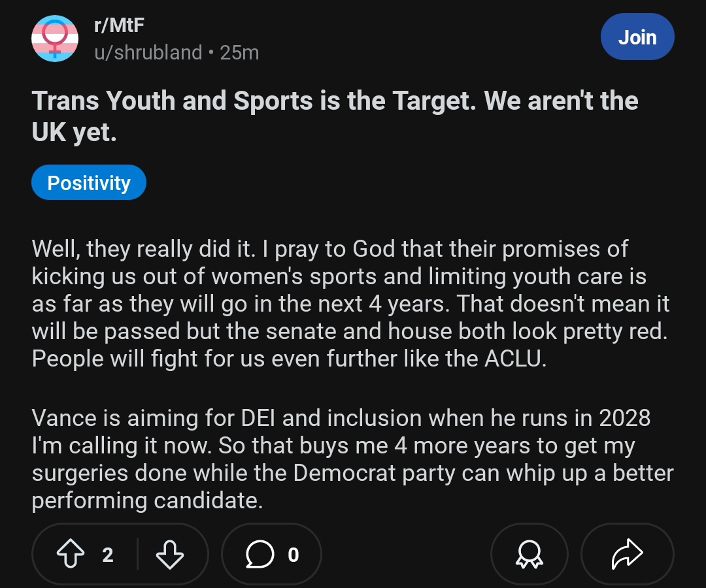Screen dimensions: 706x588
Task: Click the vote score showing 2
Action: tap(107, 555)
